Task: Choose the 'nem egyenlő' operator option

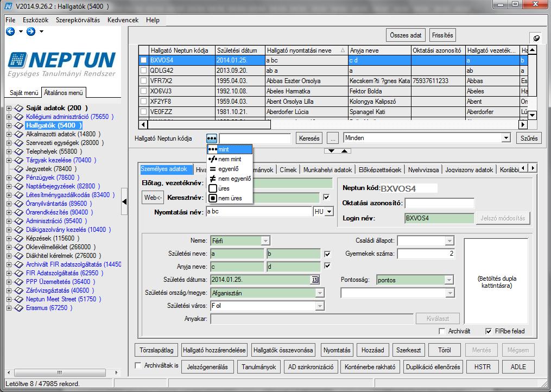Action: click(230, 179)
